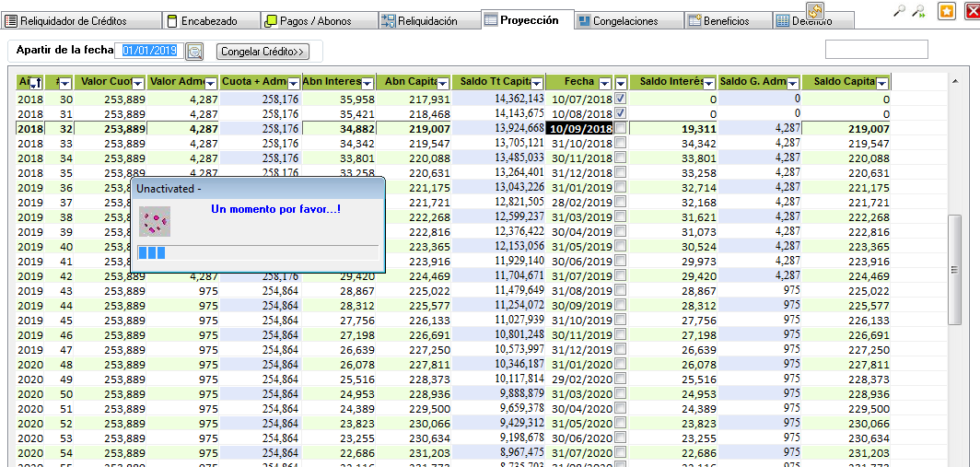Expand the Valor Cuota column filter

pyautogui.click(x=139, y=83)
